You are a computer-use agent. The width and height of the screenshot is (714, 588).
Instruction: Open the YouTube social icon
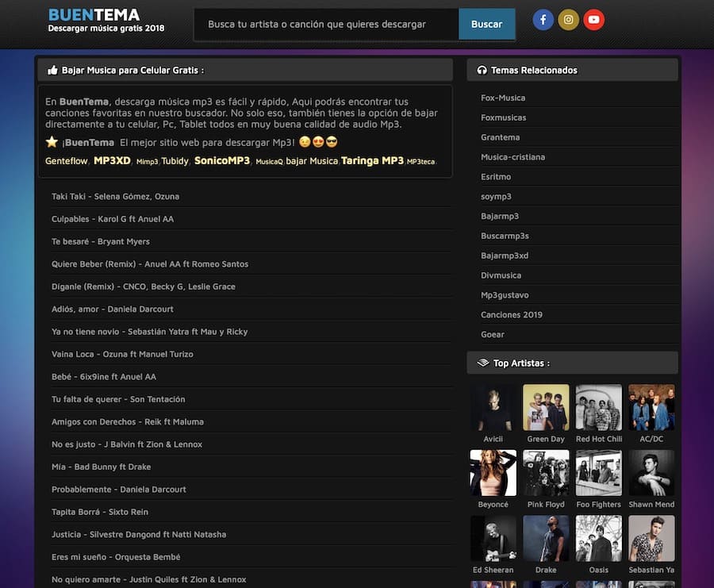click(593, 20)
